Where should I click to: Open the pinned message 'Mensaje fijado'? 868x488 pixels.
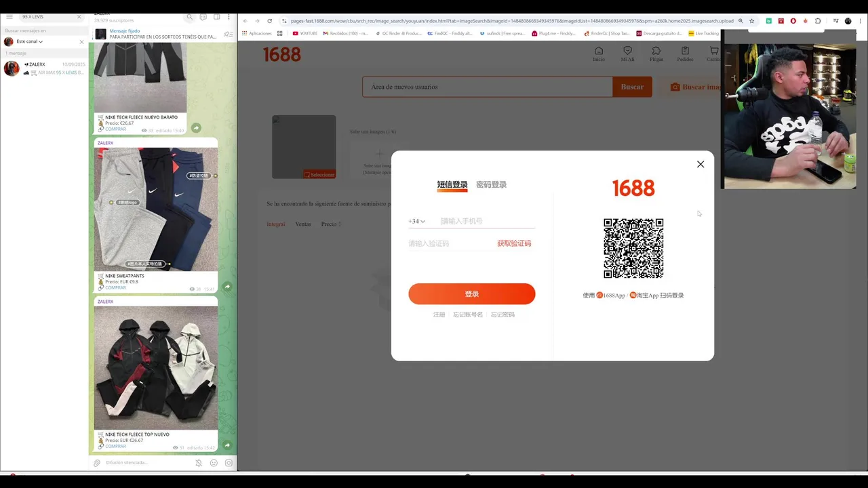click(x=163, y=34)
